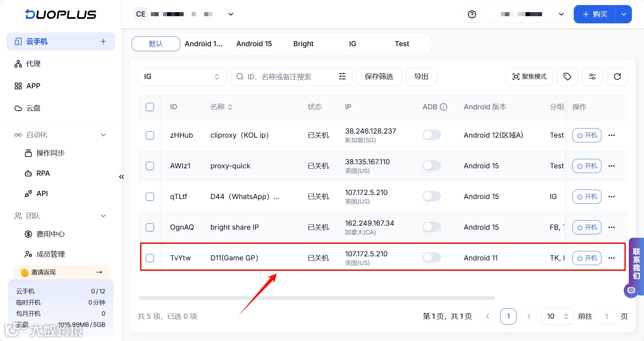The height and width of the screenshot is (341, 644).
Task: Collapse the 自动化 section
Action: click(x=103, y=135)
